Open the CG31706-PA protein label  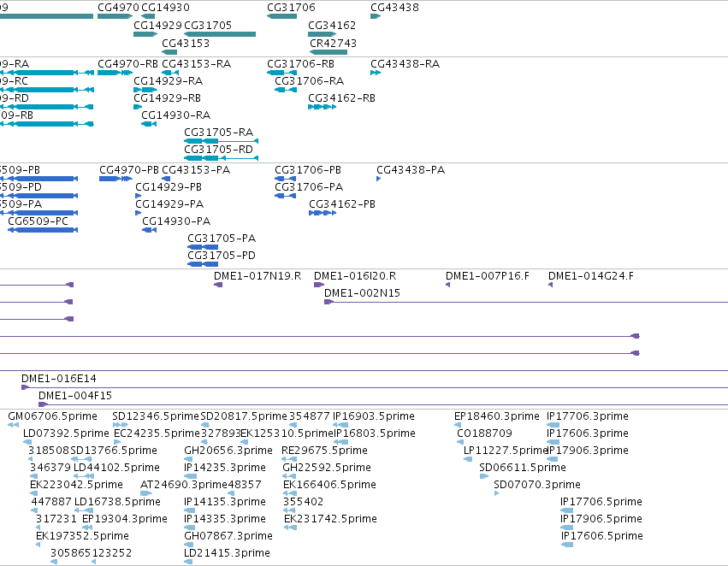[309, 187]
